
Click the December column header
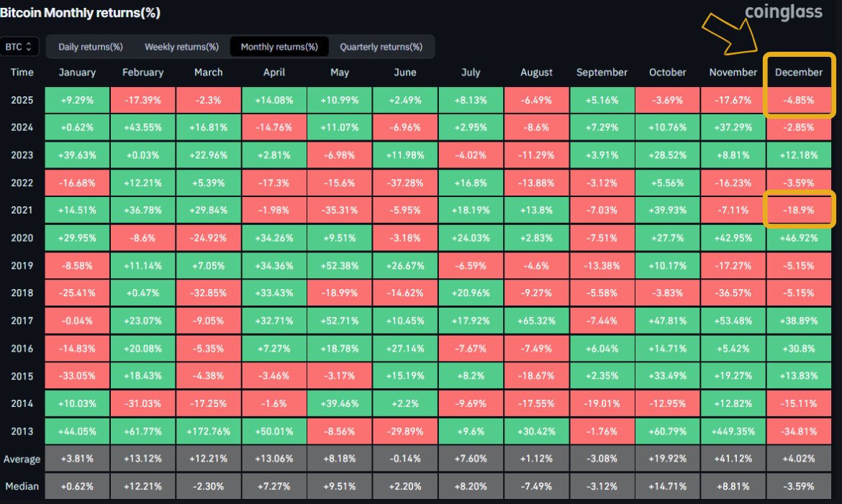(x=799, y=72)
